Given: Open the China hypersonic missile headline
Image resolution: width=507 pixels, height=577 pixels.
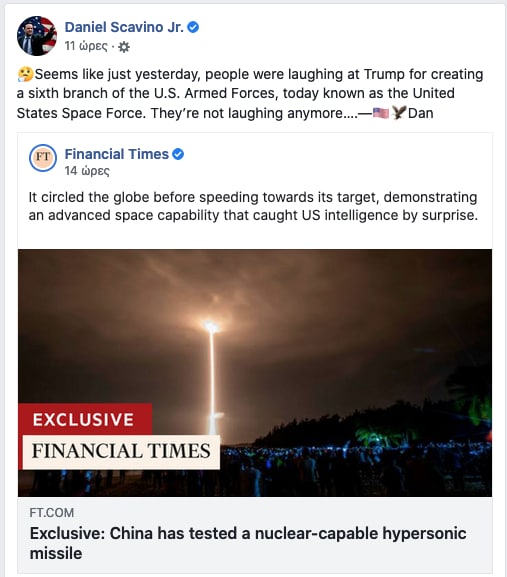Looking at the screenshot, I should [248, 543].
